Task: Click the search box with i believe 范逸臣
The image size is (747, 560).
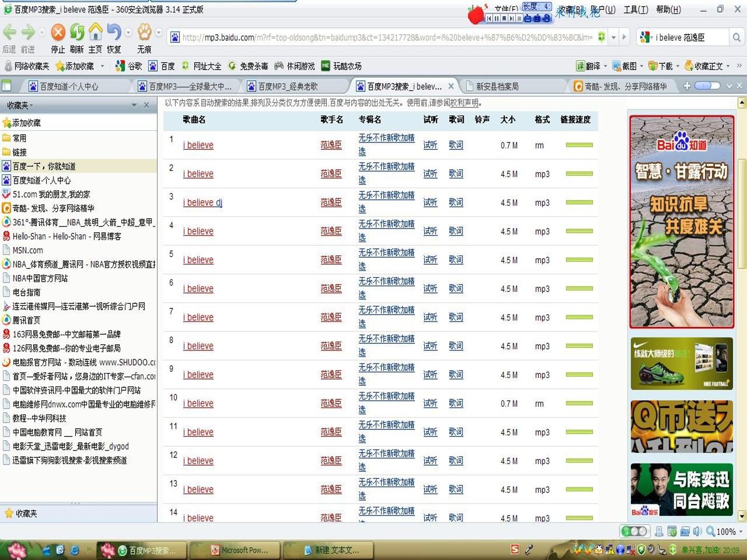Action: (690, 37)
